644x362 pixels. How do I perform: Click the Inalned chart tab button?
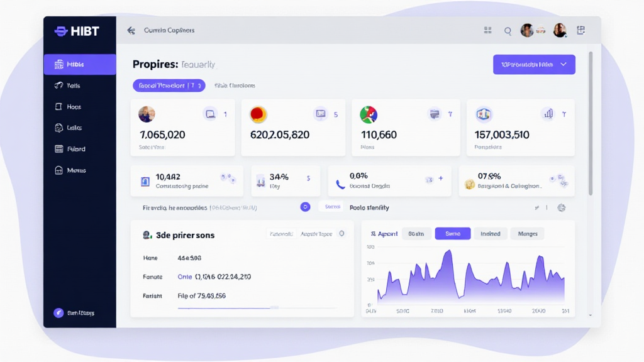(490, 234)
